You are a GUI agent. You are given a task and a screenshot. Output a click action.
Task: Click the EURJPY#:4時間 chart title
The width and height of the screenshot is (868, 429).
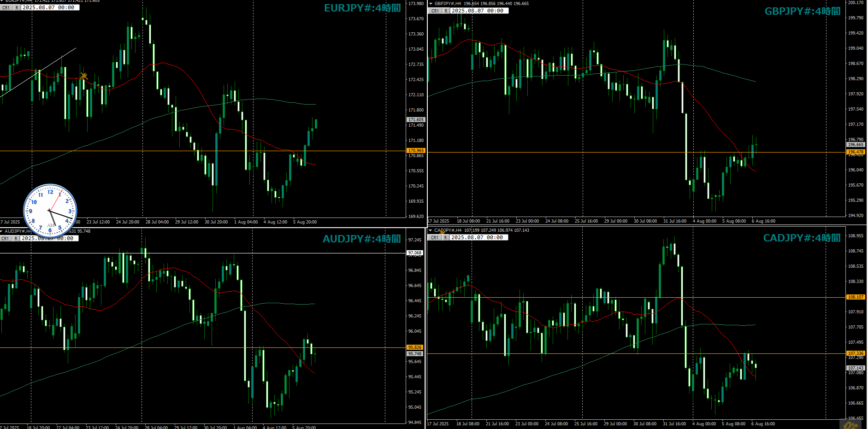(362, 8)
